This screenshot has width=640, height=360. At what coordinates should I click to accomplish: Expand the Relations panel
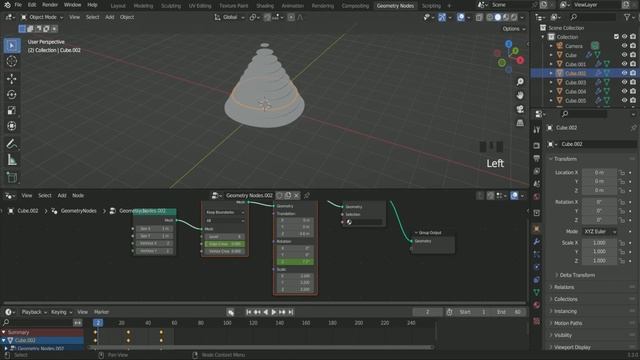[x=564, y=287]
